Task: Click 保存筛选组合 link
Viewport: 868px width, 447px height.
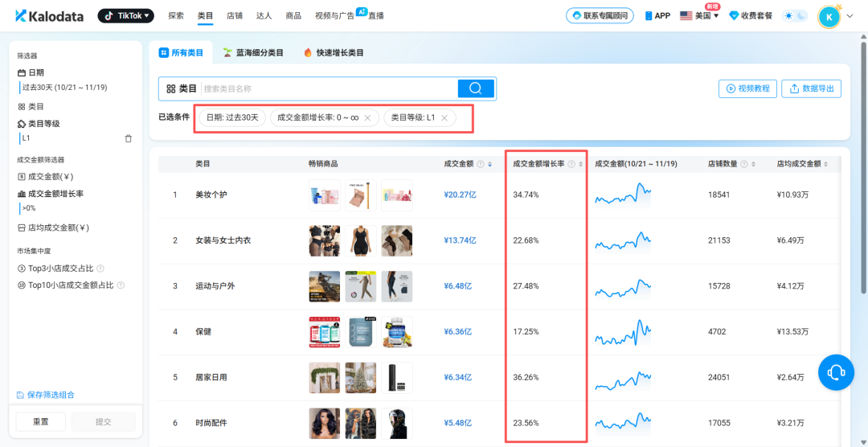Action: 45,395
